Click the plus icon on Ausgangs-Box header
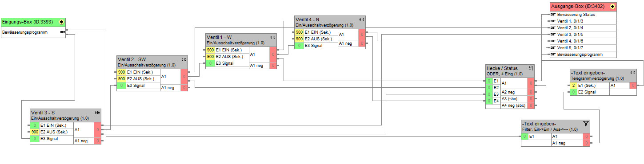Screen dimensions: 644x164 coord(612,6)
